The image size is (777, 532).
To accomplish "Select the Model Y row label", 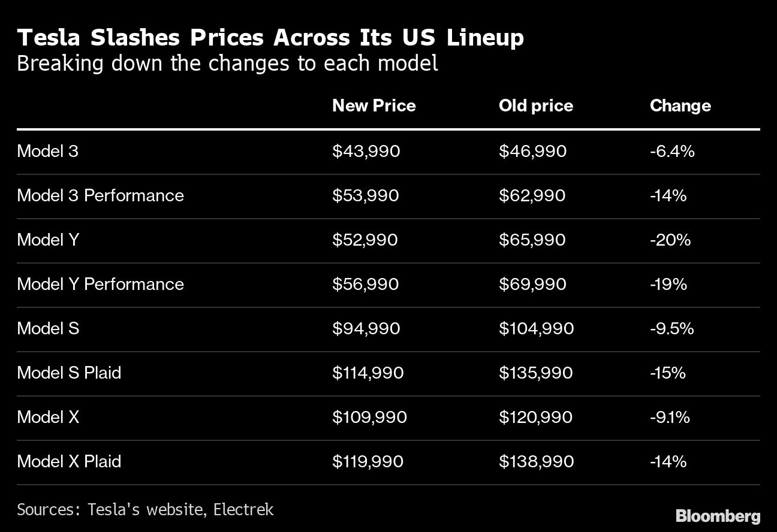I will 48,240.
